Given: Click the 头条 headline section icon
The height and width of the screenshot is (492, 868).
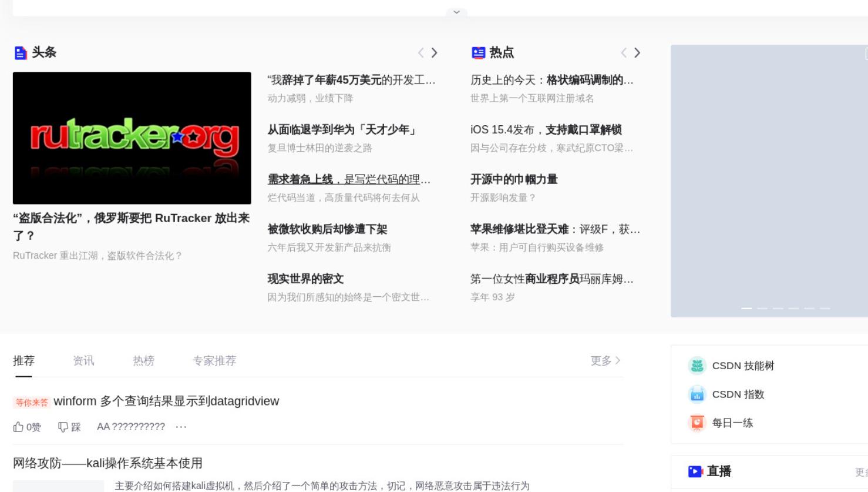Looking at the screenshot, I should click(21, 53).
